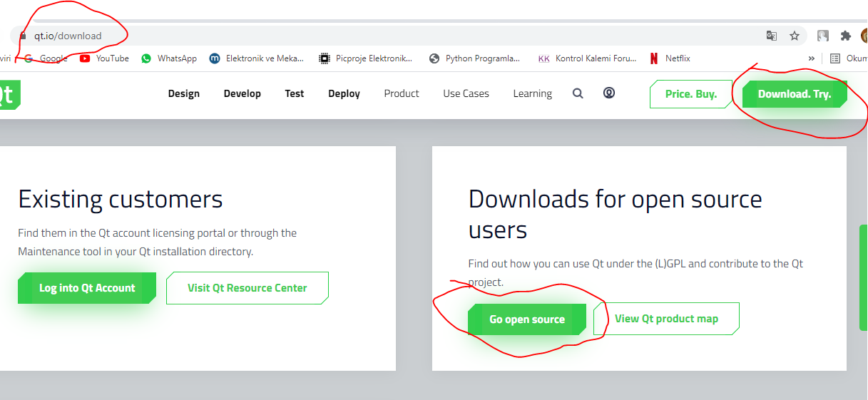Open the Develop menu
The width and height of the screenshot is (868, 400).
(242, 93)
